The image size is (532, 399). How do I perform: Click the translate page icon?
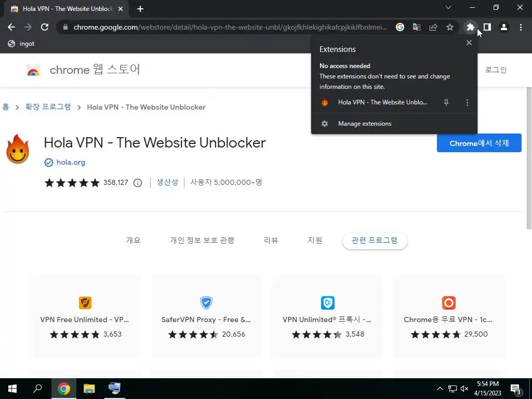[x=417, y=27]
